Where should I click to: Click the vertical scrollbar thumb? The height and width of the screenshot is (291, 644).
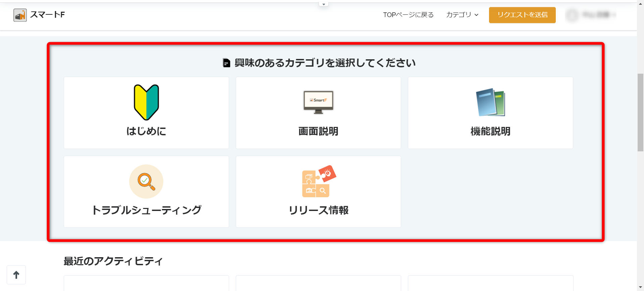click(x=640, y=112)
